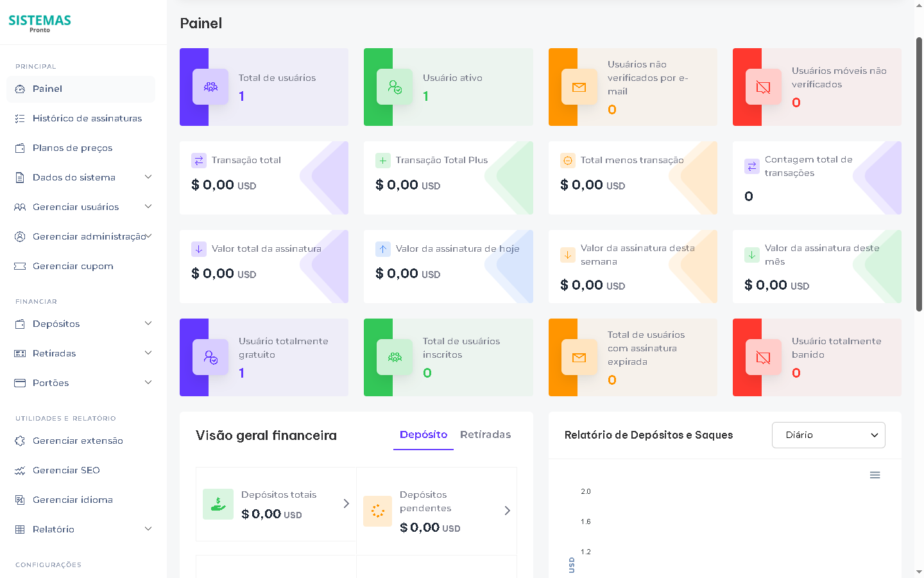Expand the Gerenciar usuários submenu

(x=148, y=207)
